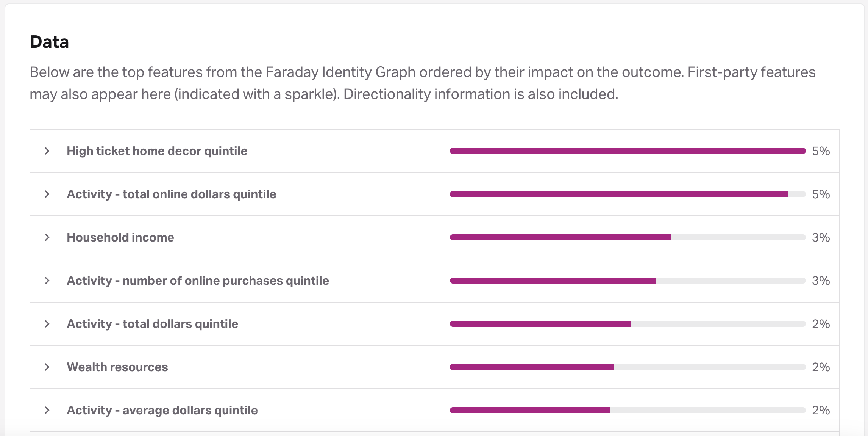The height and width of the screenshot is (436, 868).
Task: Click the chevron beside Household income
Action: pos(47,237)
